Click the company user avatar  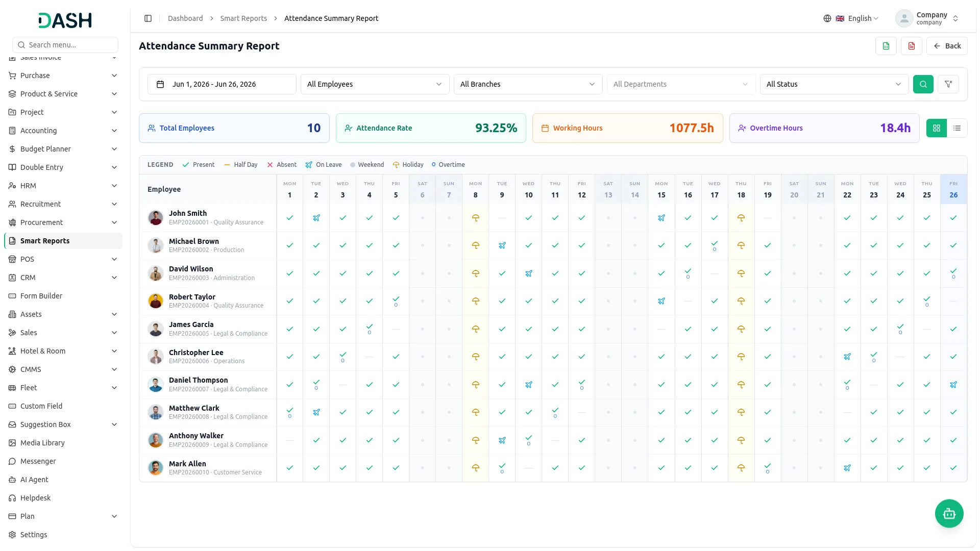coord(904,18)
